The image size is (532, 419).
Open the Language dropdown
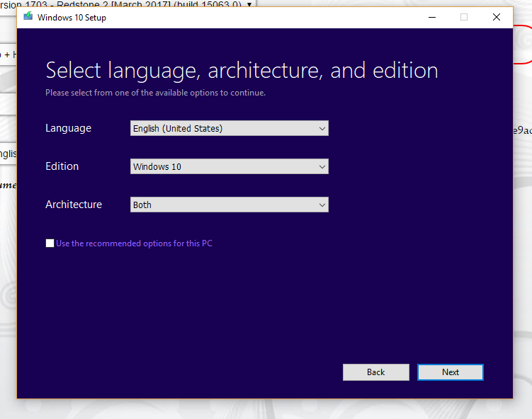(x=230, y=129)
